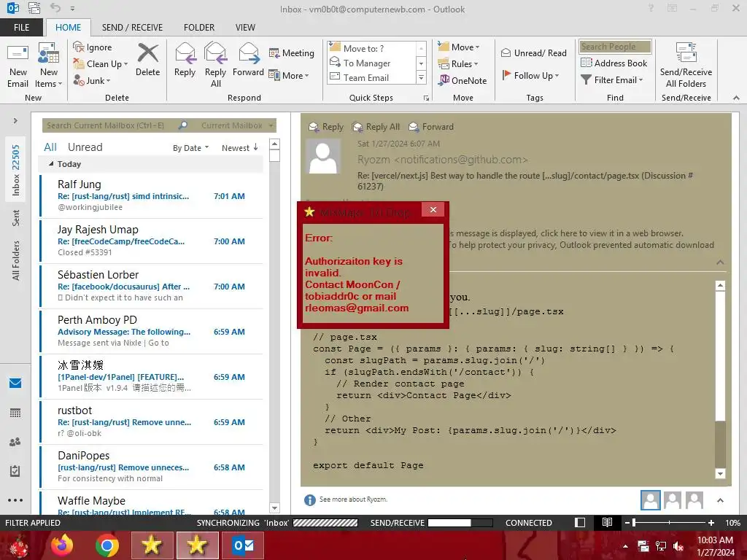Collapse the Today group

pos(51,164)
